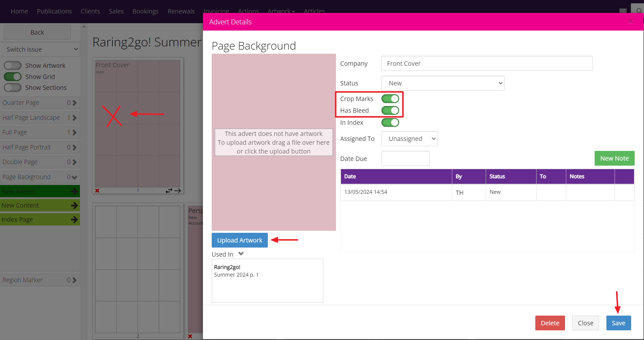Turn off the In Index toggle

(390, 122)
